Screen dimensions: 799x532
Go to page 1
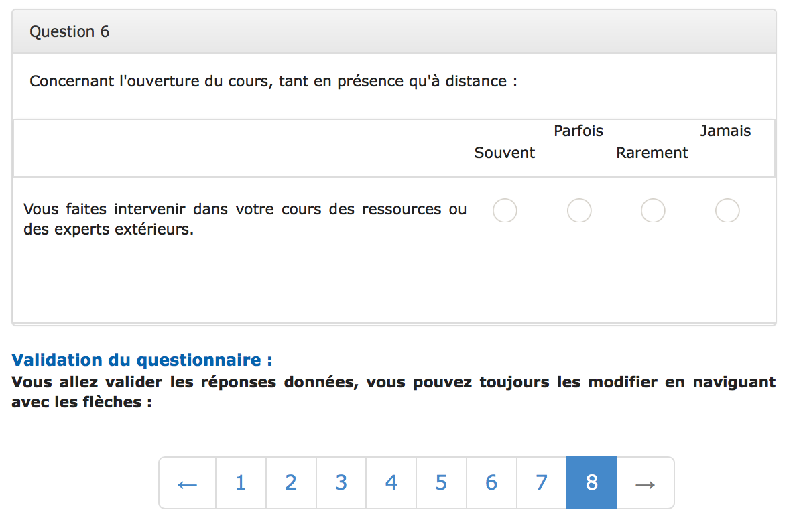pos(241,482)
